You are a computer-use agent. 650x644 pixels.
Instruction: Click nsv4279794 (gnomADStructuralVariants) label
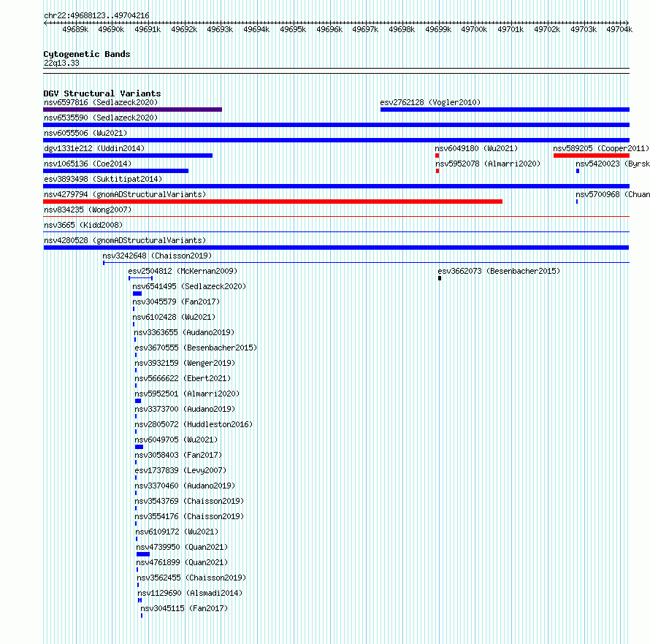pos(125,194)
